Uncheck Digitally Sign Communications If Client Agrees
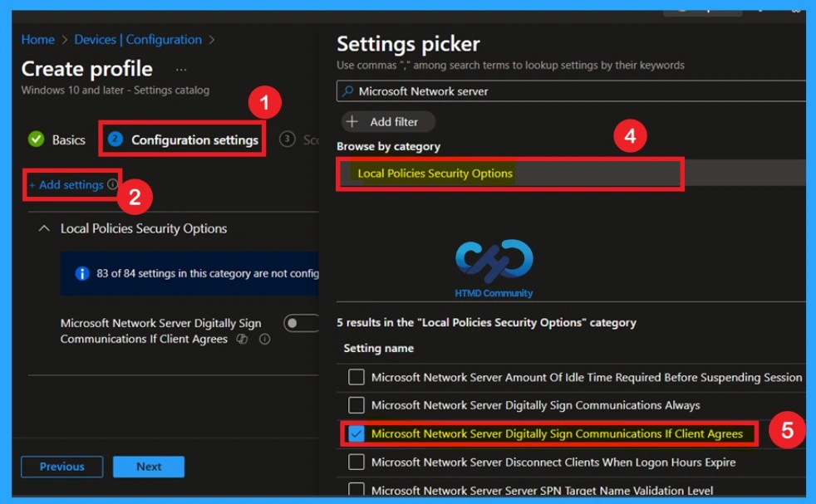The width and height of the screenshot is (816, 504). [x=356, y=433]
